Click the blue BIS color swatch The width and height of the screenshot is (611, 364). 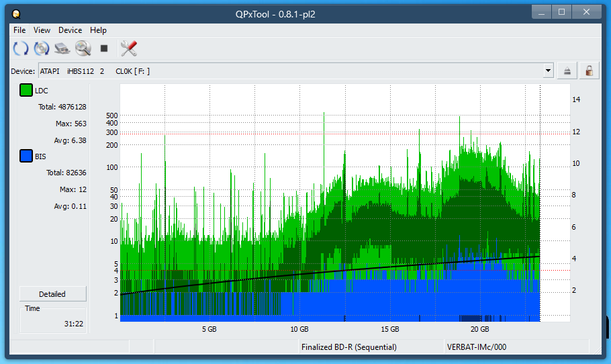point(26,156)
